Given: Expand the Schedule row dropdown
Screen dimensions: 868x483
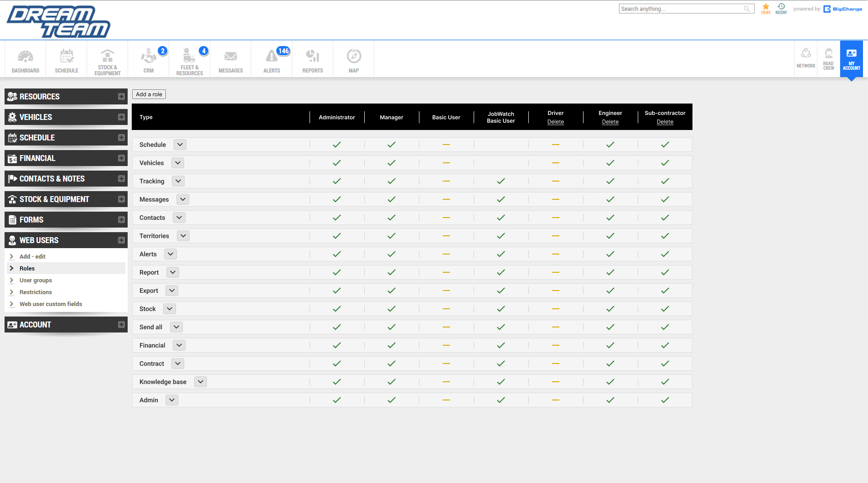Looking at the screenshot, I should (180, 145).
